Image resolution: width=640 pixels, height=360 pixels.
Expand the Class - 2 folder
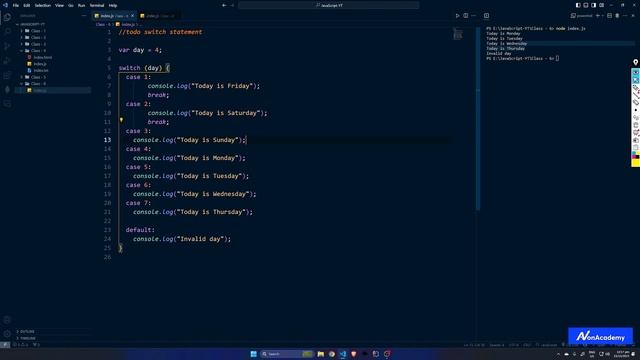(x=38, y=38)
